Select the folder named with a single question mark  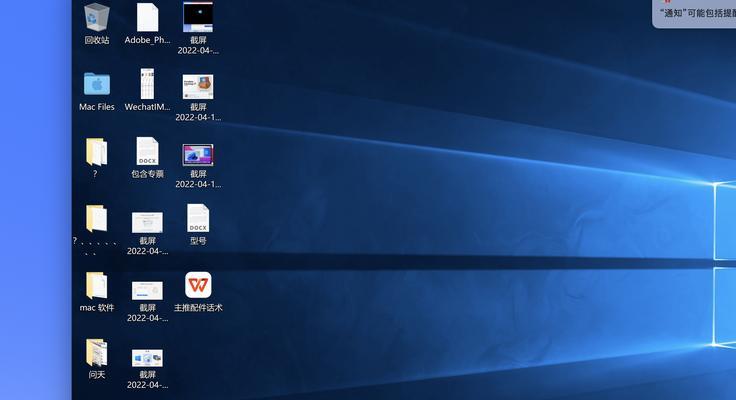pyautogui.click(x=96, y=151)
